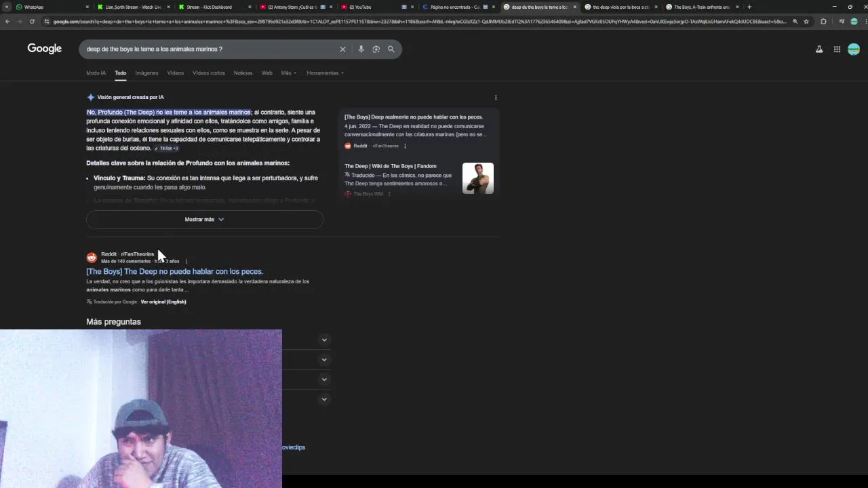Viewport: 868px width, 488px height.
Task: Open The Deep | Wiki de The Boys | Fandom
Action: tap(390, 166)
